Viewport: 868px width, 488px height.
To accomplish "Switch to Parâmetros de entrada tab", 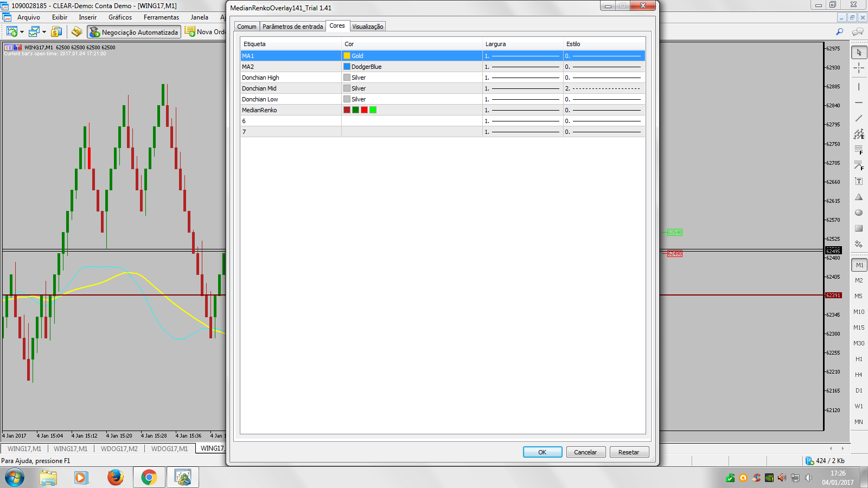I will [x=293, y=27].
